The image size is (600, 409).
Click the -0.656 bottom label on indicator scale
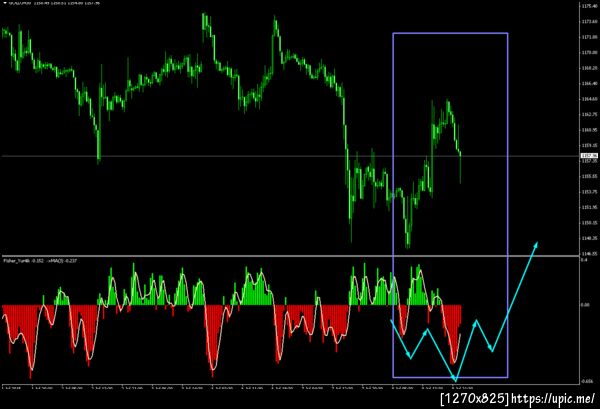click(586, 381)
